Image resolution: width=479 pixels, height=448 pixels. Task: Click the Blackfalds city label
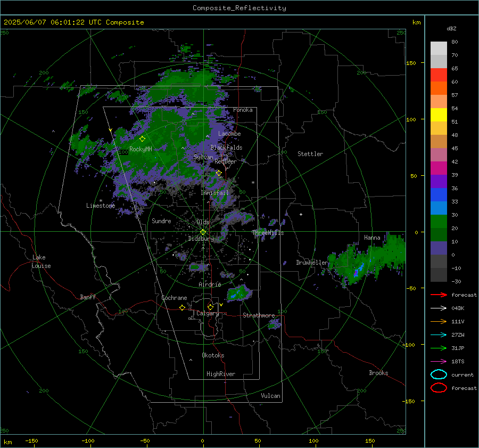pos(226,148)
